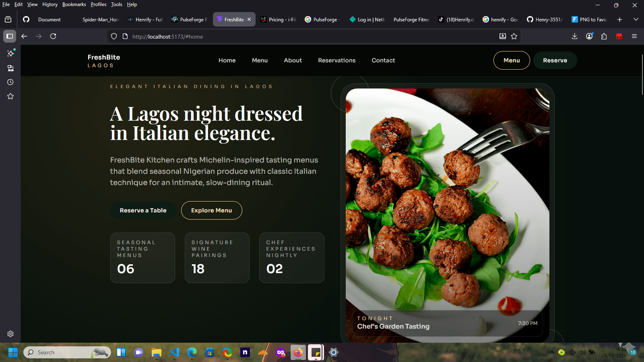This screenshot has height=362, width=644.
Task: Click the Seasonal Tasting Menus stat card
Action: point(142,258)
